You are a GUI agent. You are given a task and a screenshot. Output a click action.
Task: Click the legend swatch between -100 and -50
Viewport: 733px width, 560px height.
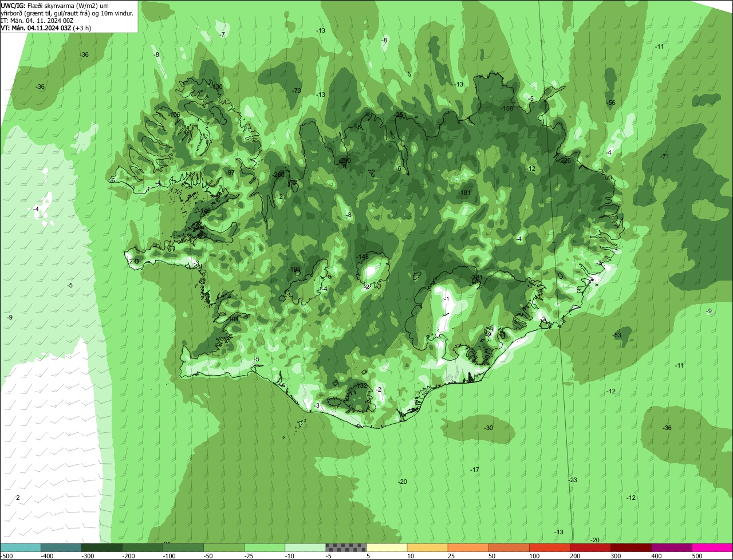(x=183, y=547)
